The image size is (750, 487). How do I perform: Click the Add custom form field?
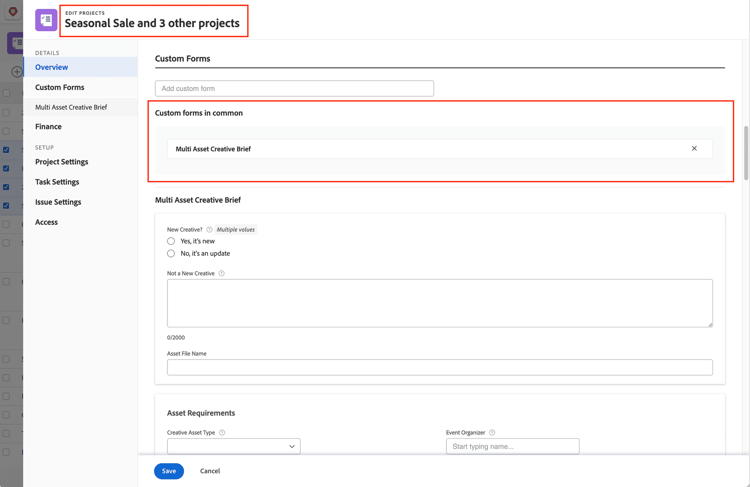coord(294,89)
